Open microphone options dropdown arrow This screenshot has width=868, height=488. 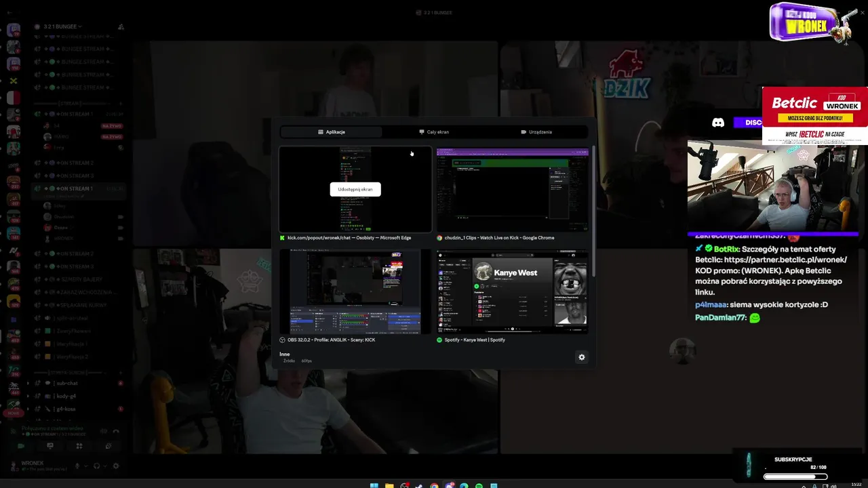coord(85,466)
